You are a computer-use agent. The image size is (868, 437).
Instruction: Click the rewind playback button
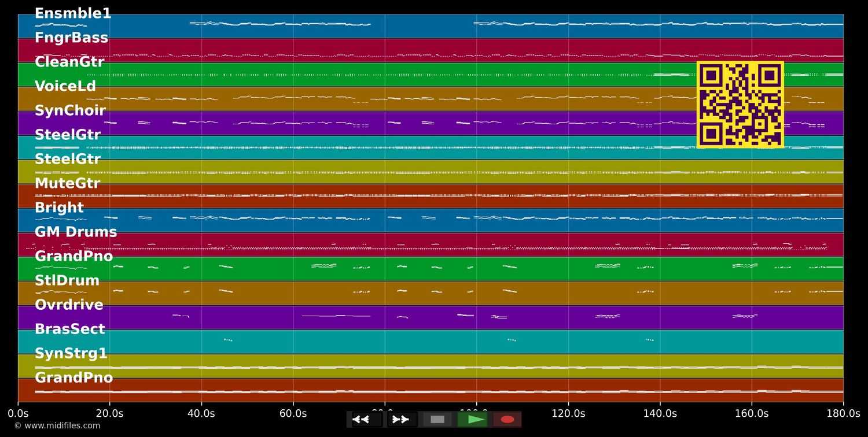point(366,419)
